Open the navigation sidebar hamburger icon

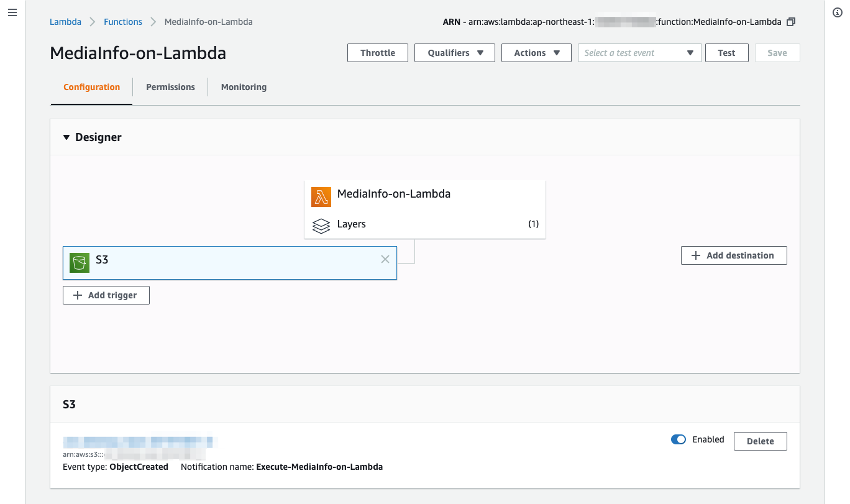12,12
